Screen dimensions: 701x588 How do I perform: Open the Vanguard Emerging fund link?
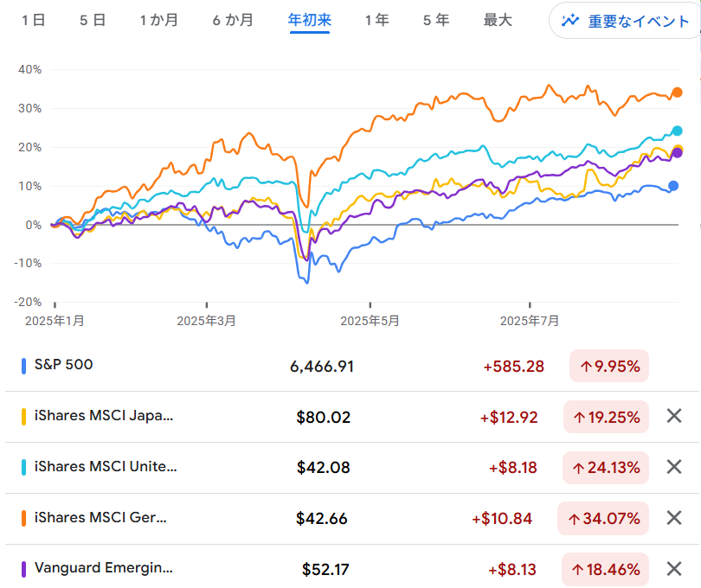(104, 569)
